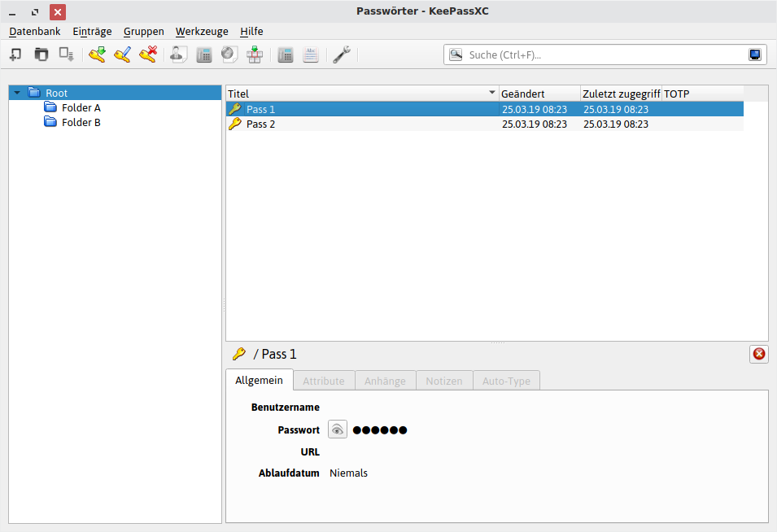Click Pass 2 Zuletzt zugegriffen timestamp
The image size is (777, 532).
(x=615, y=124)
